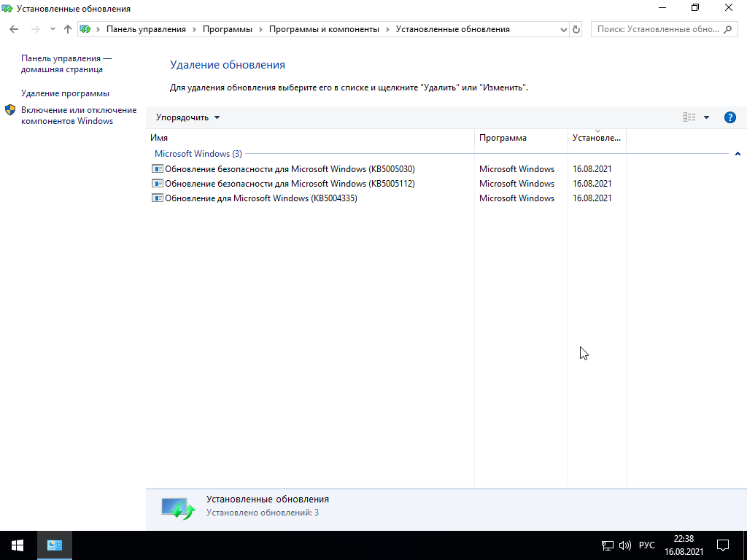Click 'Установленные обновления' breadcrumb
The width and height of the screenshot is (747, 560).
coord(452,29)
